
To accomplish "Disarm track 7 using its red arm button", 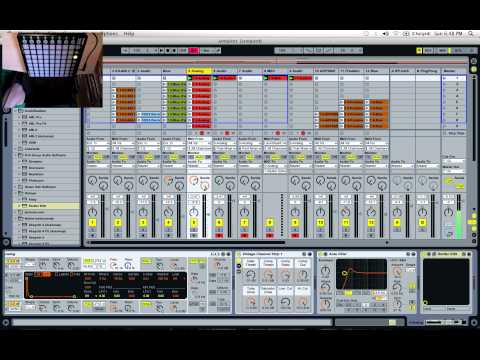I will click(x=244, y=235).
